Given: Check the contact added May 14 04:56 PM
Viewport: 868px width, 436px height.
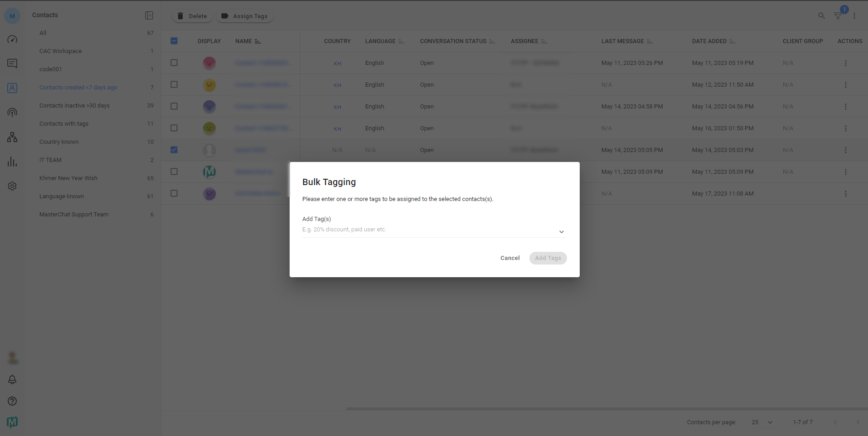Looking at the screenshot, I should [x=174, y=106].
